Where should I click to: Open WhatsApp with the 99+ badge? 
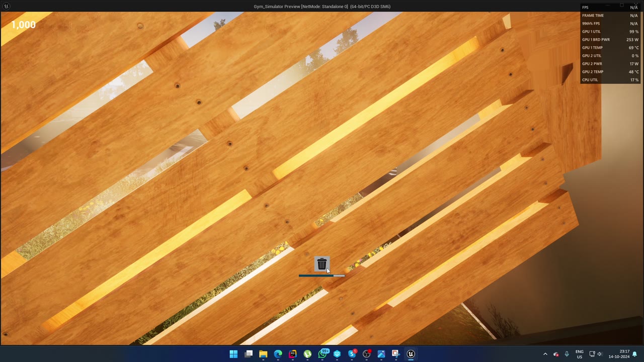pyautogui.click(x=323, y=354)
